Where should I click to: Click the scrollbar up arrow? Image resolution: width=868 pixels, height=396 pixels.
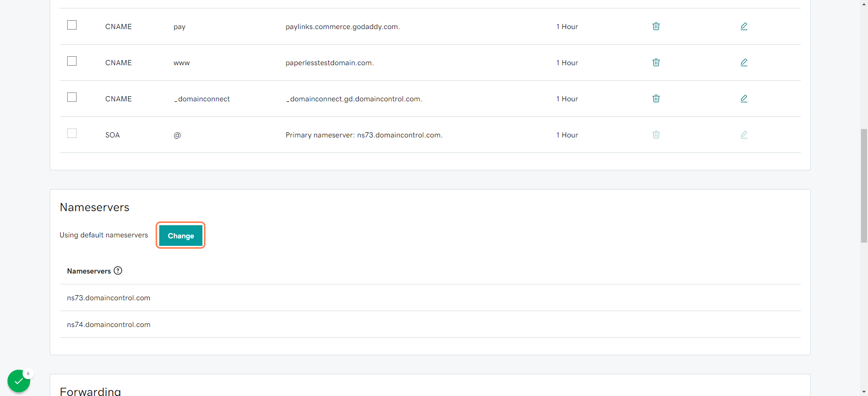tap(864, 4)
